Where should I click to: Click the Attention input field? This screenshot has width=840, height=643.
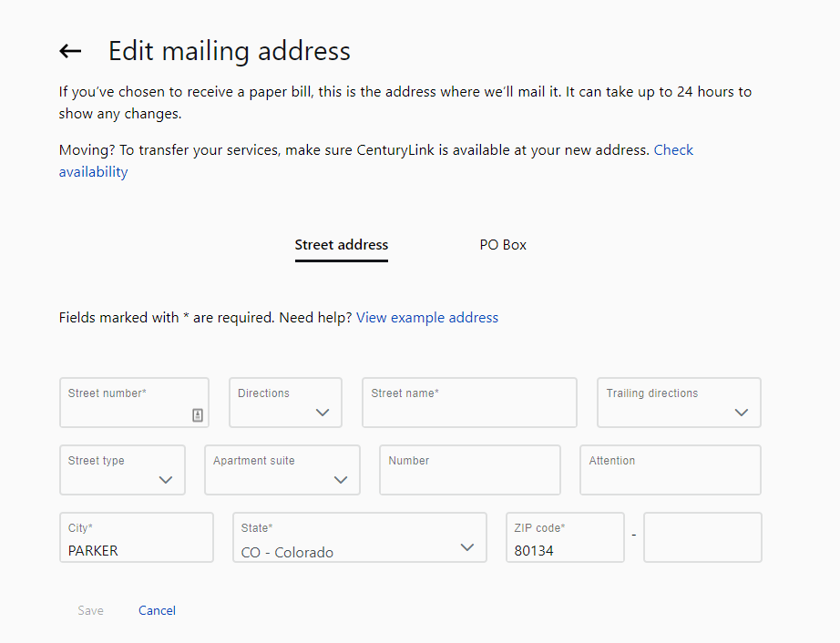670,471
